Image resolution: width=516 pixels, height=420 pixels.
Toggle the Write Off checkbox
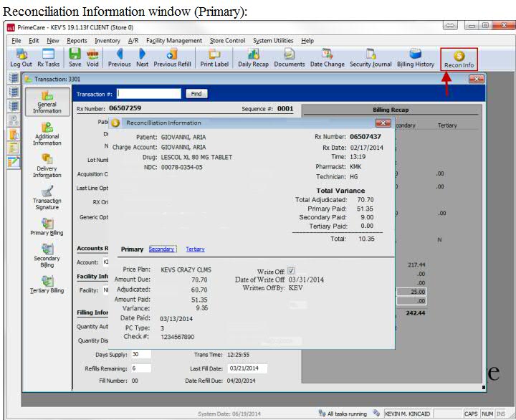[x=291, y=271]
